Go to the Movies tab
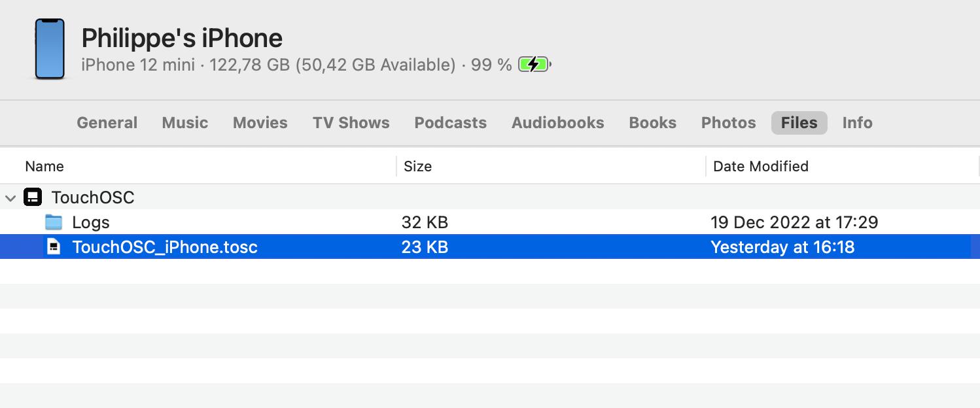 tap(260, 123)
